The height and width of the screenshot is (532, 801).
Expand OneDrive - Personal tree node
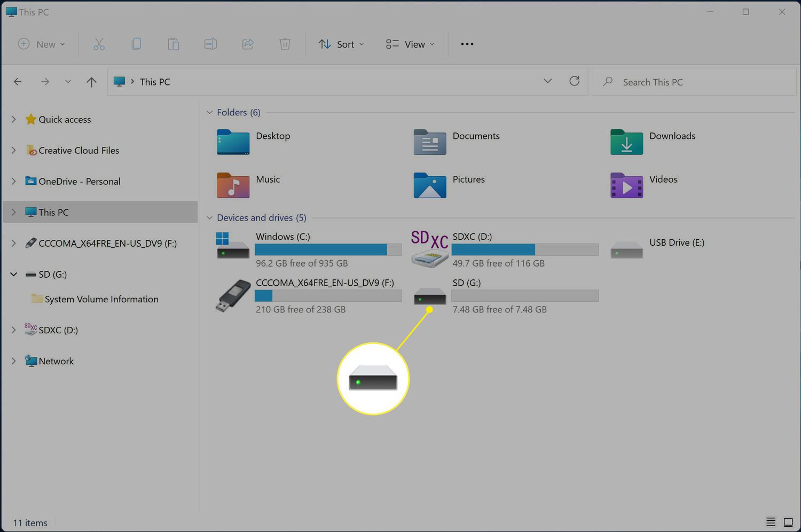[13, 181]
